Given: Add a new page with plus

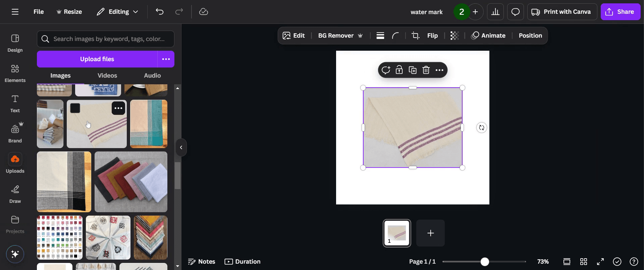Looking at the screenshot, I should [431, 233].
